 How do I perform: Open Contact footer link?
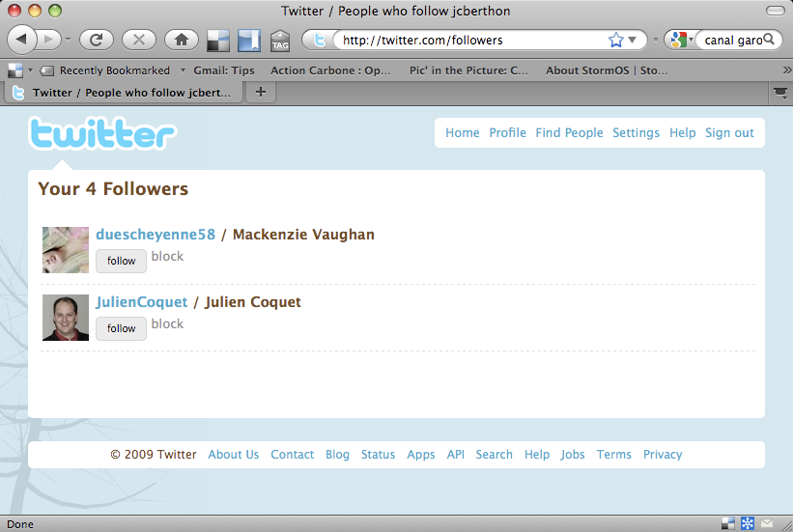point(292,455)
